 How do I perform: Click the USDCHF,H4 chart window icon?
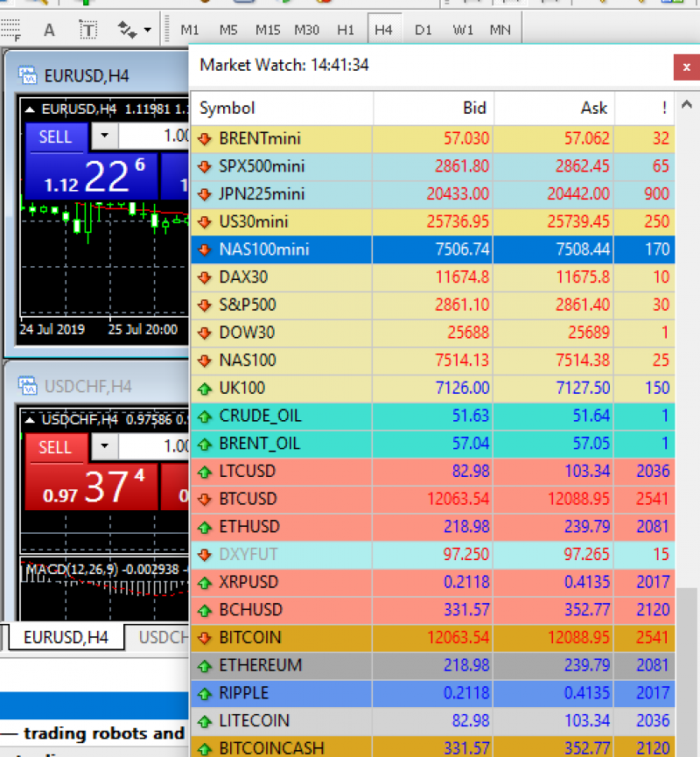tap(27, 386)
